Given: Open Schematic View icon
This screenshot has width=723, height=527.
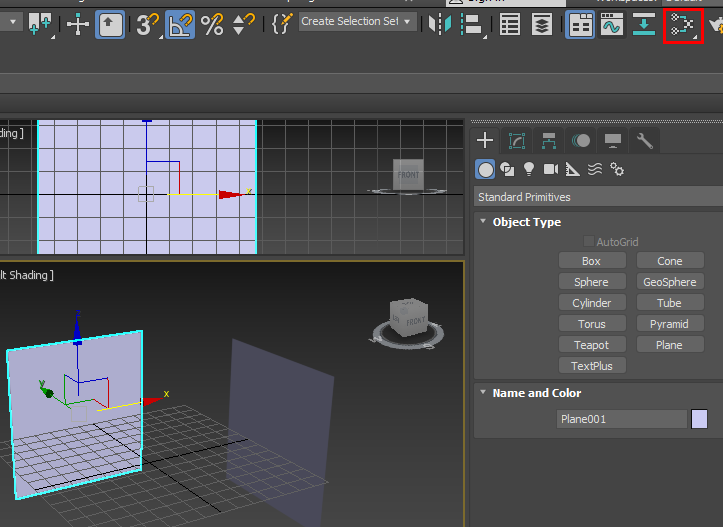Looking at the screenshot, I should [683, 26].
